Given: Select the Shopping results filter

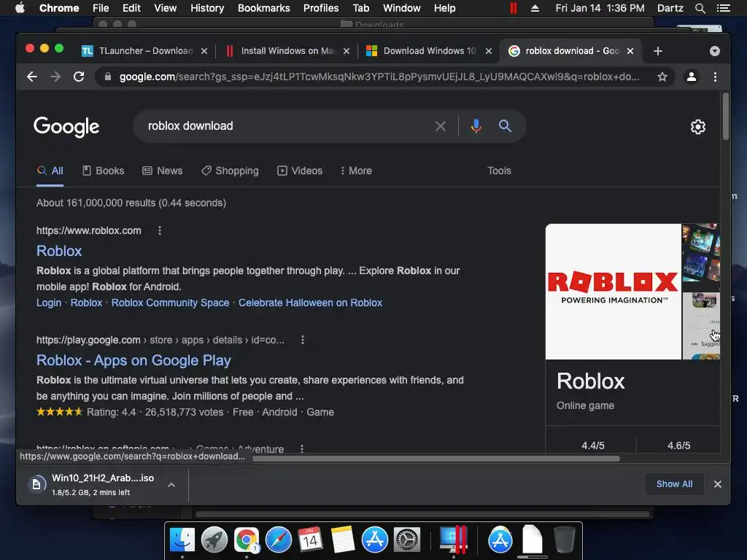Looking at the screenshot, I should click(230, 171).
